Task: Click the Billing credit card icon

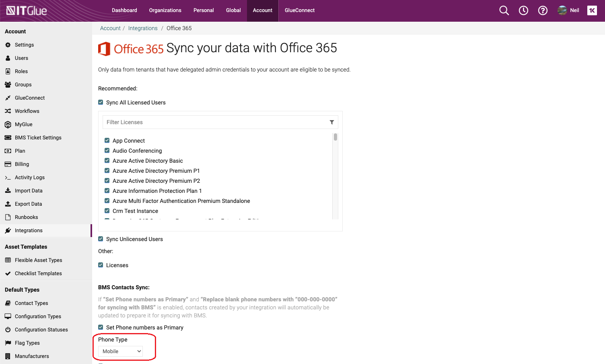Action: (8, 164)
